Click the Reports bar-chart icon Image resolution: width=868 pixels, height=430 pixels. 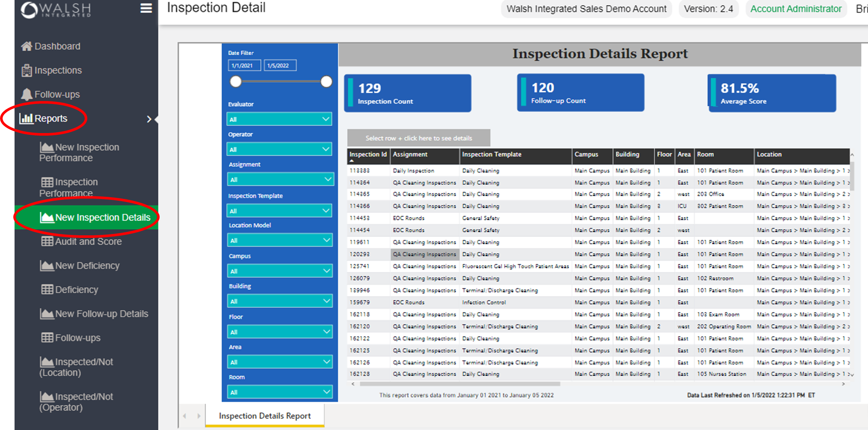[26, 119]
